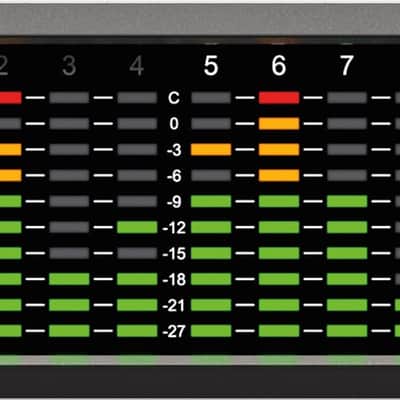Click channel 5's green -9 segment
This screenshot has height=400, width=400.
(211, 201)
